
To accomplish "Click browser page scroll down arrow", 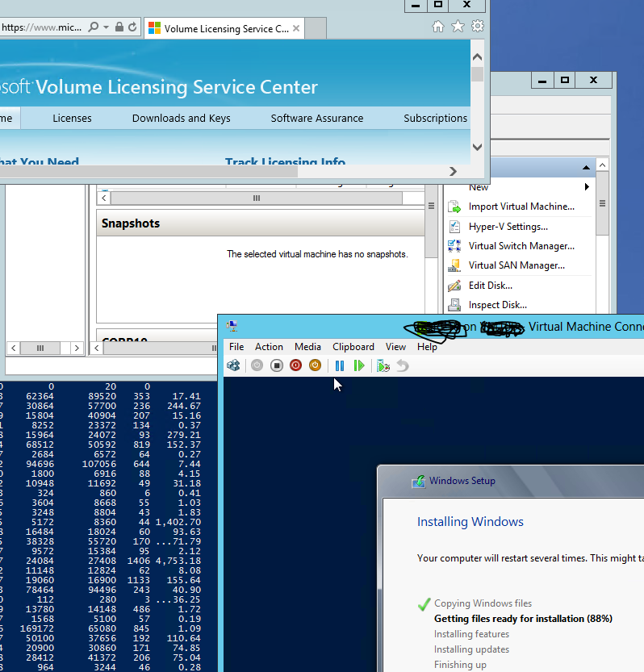I will tap(477, 147).
